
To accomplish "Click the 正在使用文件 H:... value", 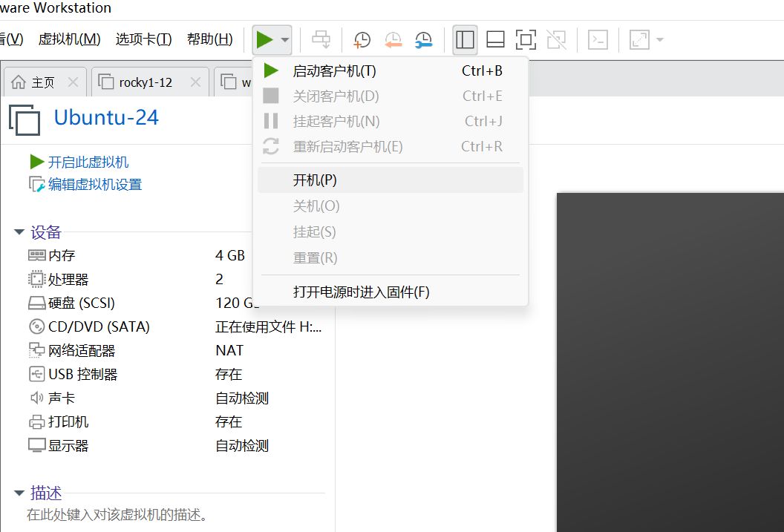I will [269, 326].
